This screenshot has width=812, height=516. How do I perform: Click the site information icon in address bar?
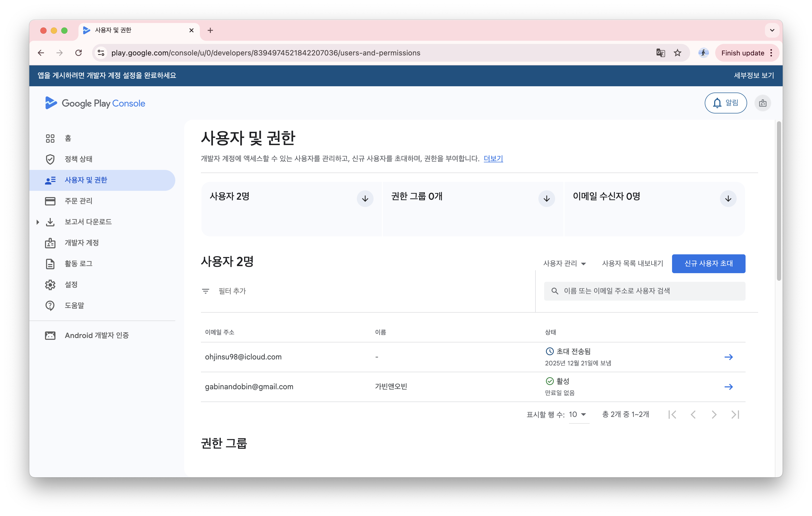pos(101,53)
